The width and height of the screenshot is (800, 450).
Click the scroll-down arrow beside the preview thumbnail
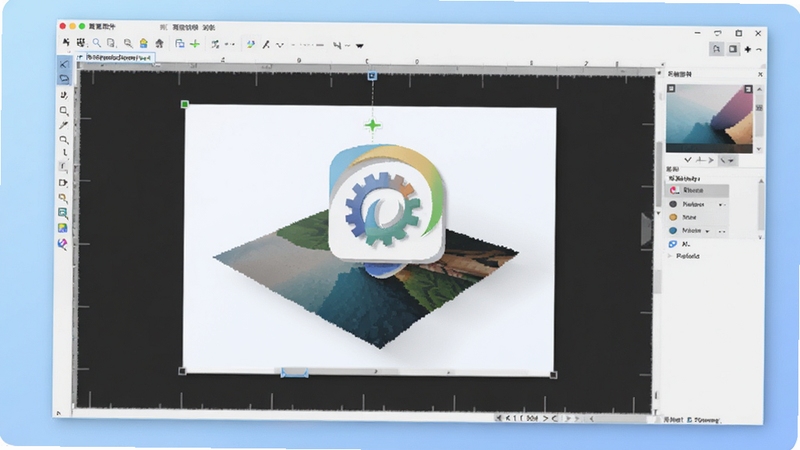(x=759, y=149)
